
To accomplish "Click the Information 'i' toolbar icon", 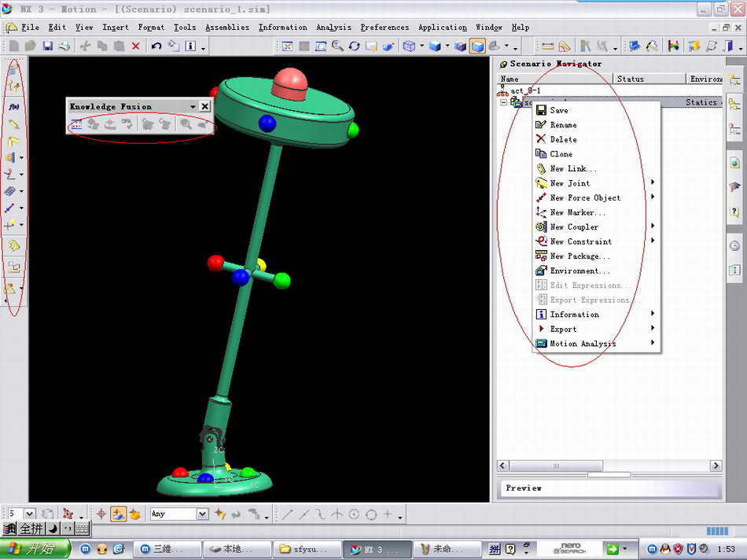I will 190,46.
